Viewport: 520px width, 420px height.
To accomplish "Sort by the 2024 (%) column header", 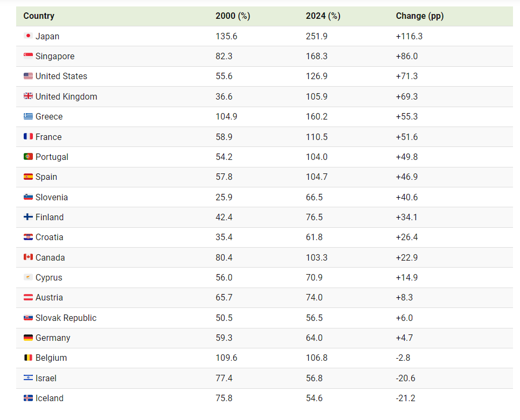I will point(323,16).
